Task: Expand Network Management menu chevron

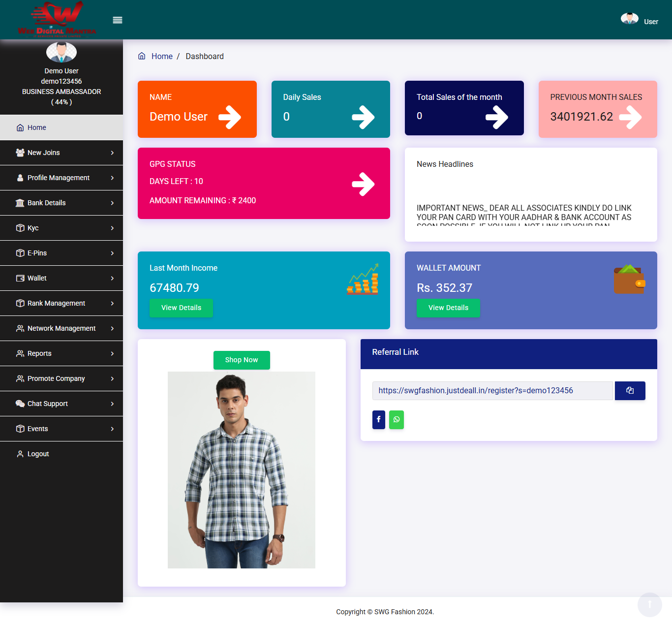Action: pos(112,328)
